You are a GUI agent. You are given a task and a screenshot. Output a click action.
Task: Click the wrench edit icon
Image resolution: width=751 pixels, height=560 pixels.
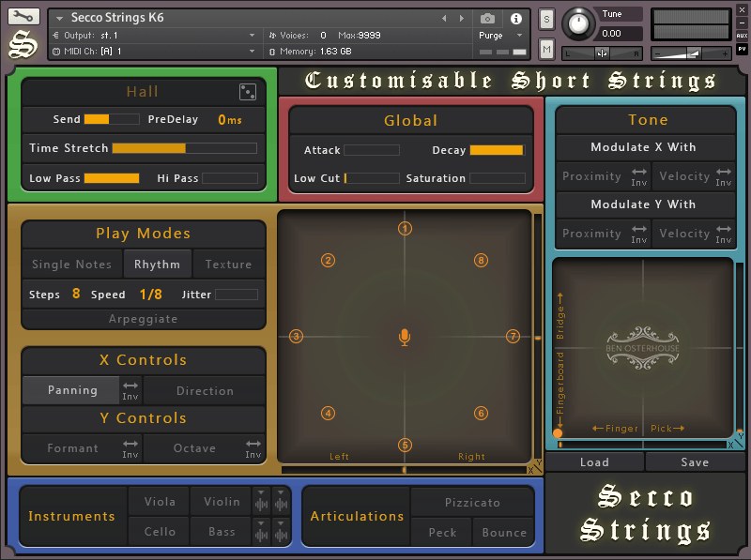click(x=23, y=17)
